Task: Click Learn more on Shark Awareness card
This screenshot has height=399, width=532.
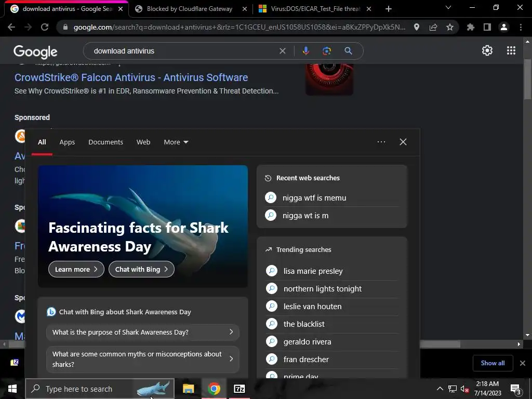Action: pyautogui.click(x=76, y=269)
